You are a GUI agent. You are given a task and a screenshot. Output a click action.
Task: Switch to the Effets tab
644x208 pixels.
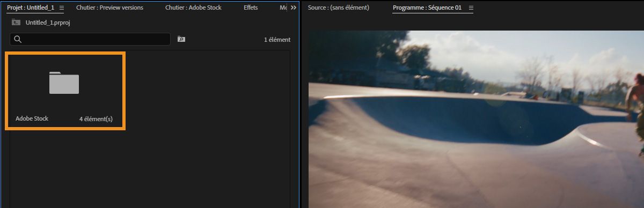[x=251, y=8]
